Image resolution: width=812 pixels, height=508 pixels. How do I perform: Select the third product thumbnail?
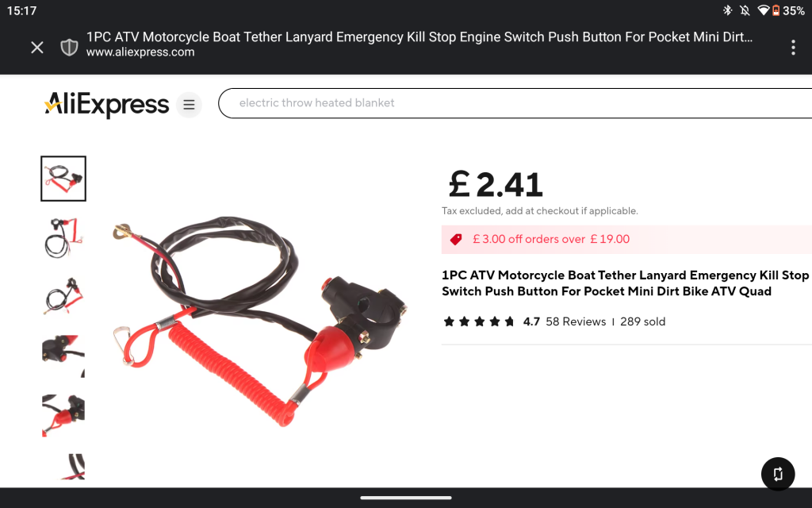(x=63, y=297)
